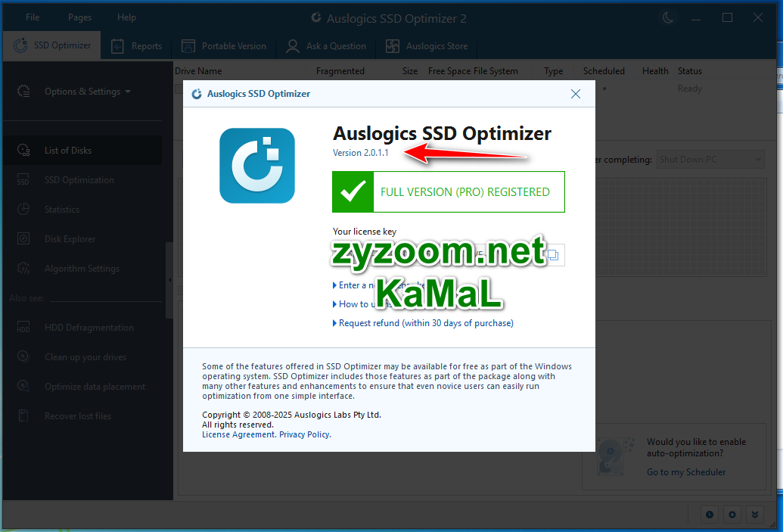Screen dimensions: 783x532
Task: Open Optimize data placement link
Action: tap(95, 387)
